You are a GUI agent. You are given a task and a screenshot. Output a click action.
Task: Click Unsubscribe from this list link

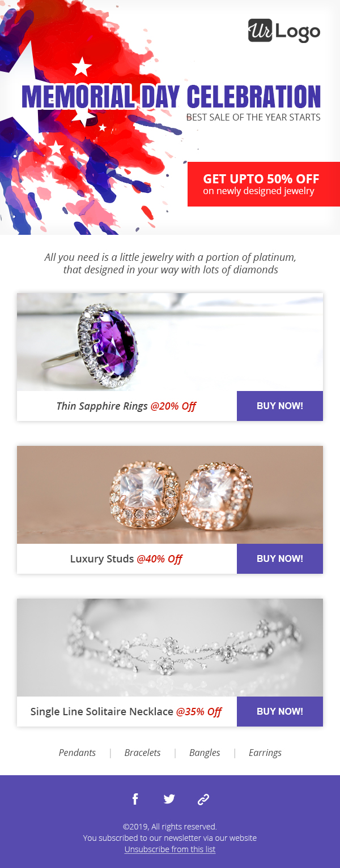pyautogui.click(x=170, y=849)
